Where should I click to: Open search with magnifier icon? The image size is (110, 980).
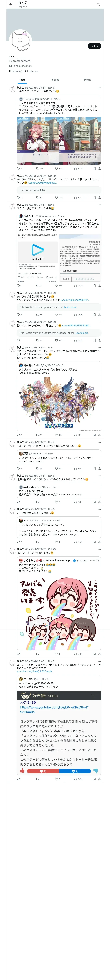(98, 5)
